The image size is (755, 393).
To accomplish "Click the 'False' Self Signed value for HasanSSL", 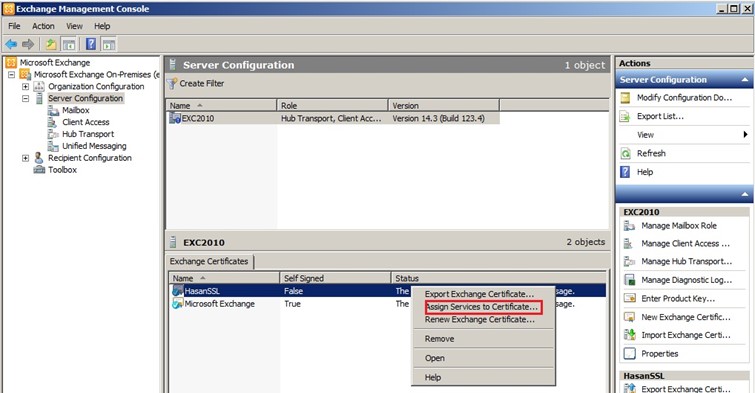I will coord(293,291).
